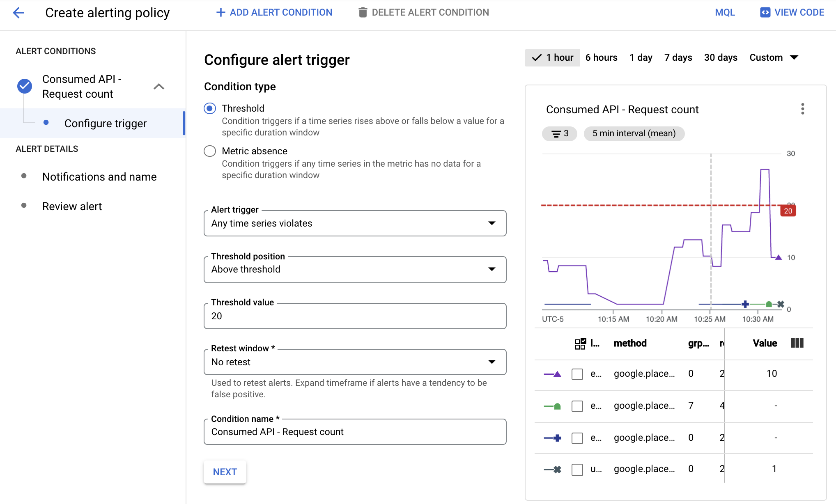Click the filter/lines icon showing 3 results
The image size is (836, 504).
[x=560, y=133]
